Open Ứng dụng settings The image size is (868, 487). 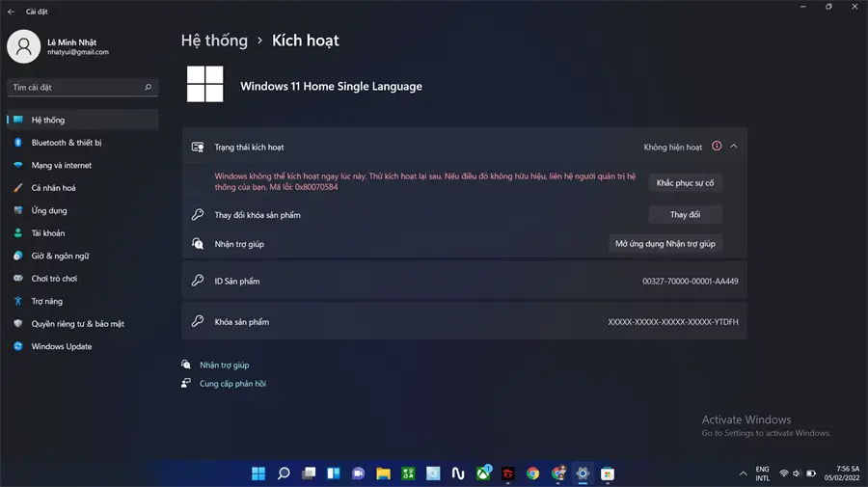[x=83, y=210]
